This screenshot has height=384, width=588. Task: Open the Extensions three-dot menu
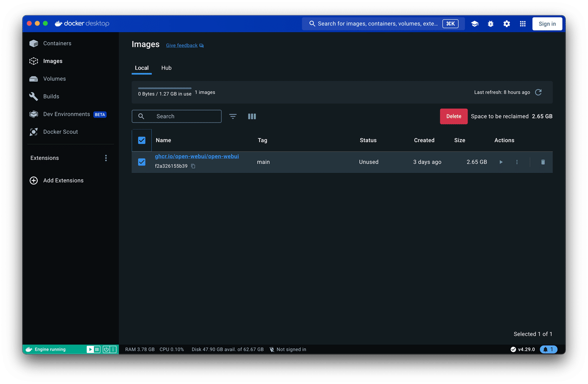pos(106,158)
